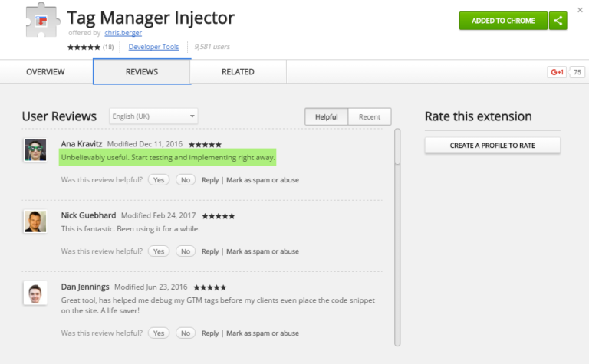The width and height of the screenshot is (589, 364).
Task: Click the Tag Manager Injector puzzle icon
Action: pyautogui.click(x=42, y=20)
